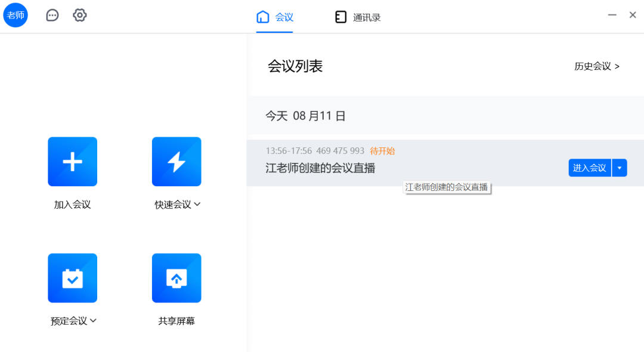Launch 共享屏幕 (Share Screen)

[177, 278]
